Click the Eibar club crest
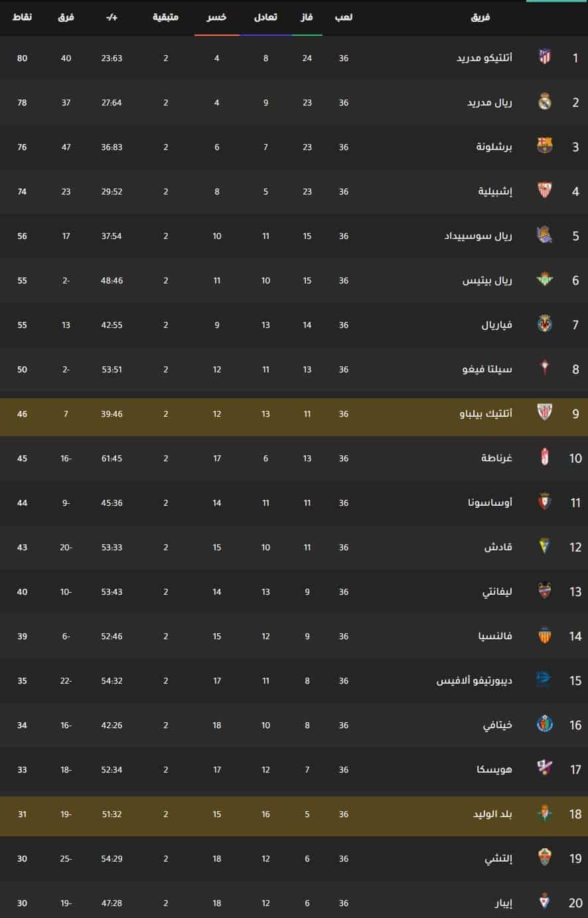 coord(545,903)
